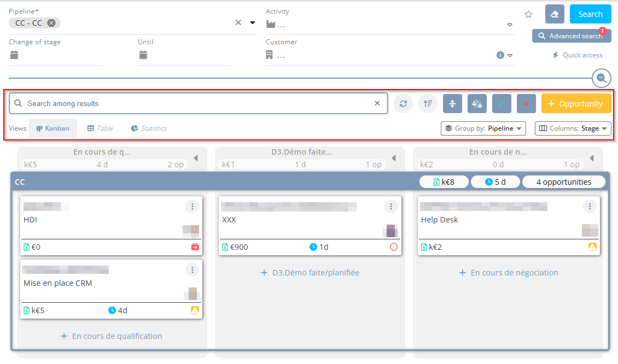Open the three-dot menu on the HDI card
Screen dimensions: 618x364
tap(192, 206)
